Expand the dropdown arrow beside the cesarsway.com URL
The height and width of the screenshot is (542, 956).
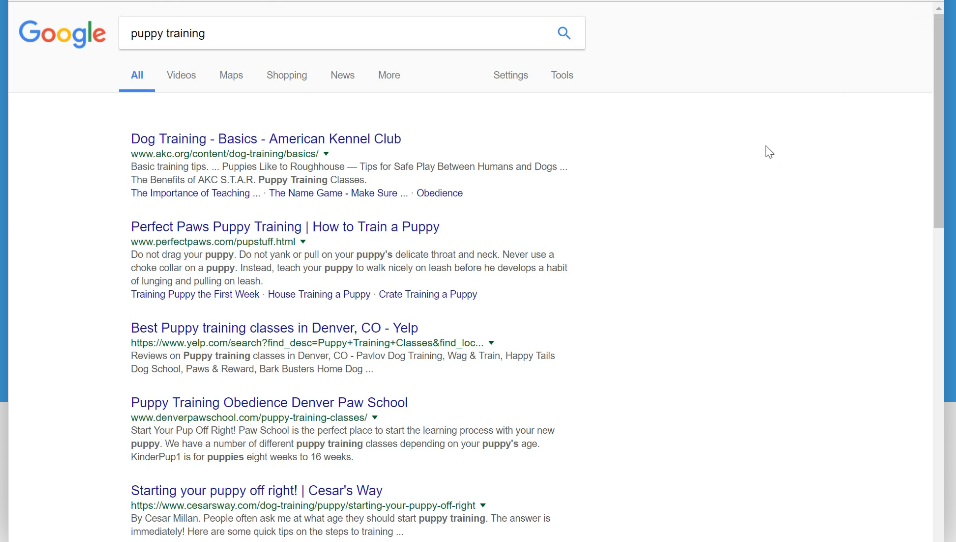click(483, 505)
